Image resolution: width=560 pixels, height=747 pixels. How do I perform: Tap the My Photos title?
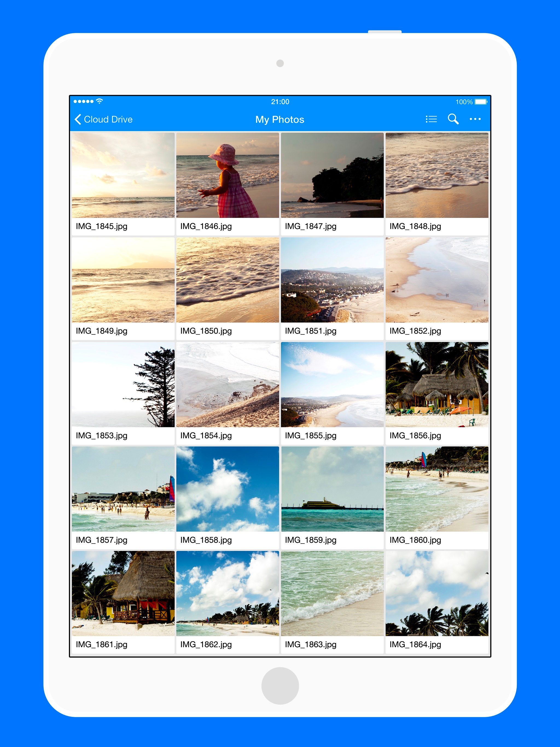(280, 119)
